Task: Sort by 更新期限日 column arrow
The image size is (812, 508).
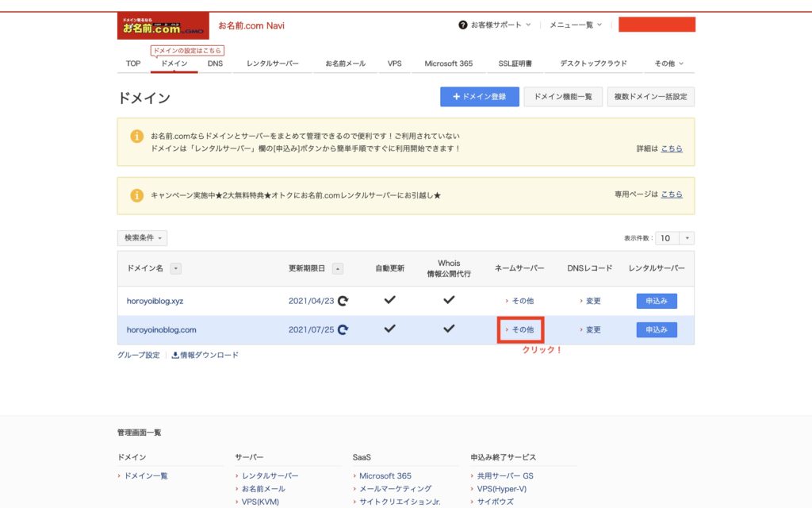Action: pos(338,268)
